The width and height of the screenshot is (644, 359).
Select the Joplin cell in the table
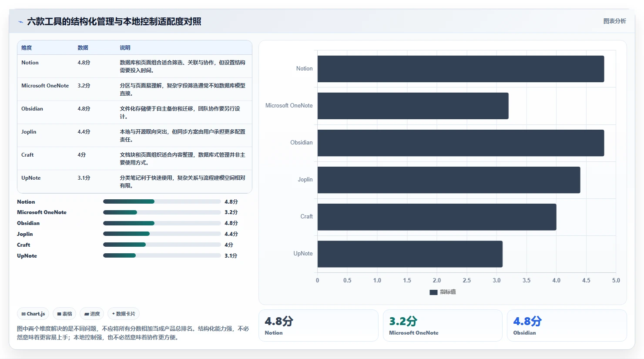click(29, 132)
